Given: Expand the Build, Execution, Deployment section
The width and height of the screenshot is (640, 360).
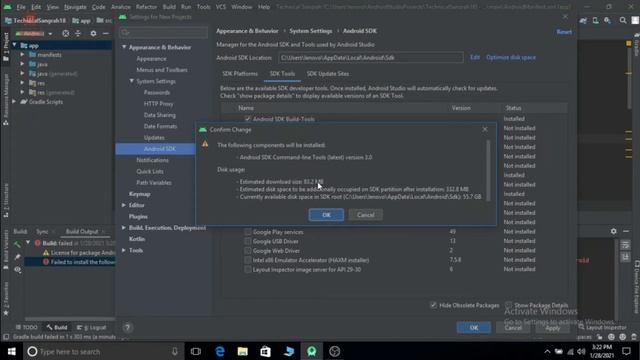Looking at the screenshot, I should click(124, 228).
